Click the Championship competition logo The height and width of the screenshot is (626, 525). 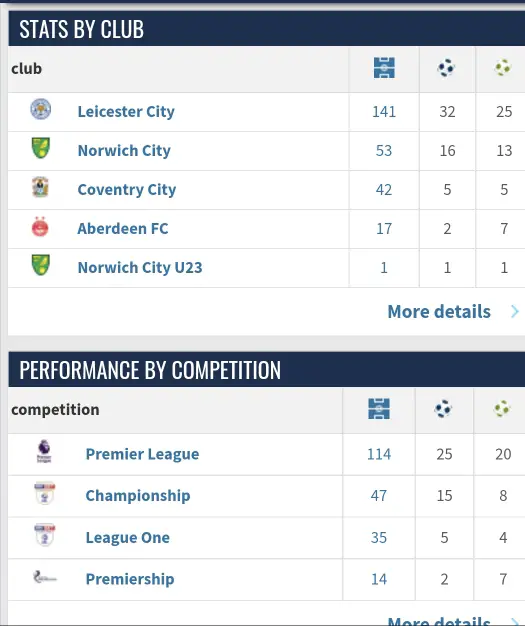[x=45, y=493]
